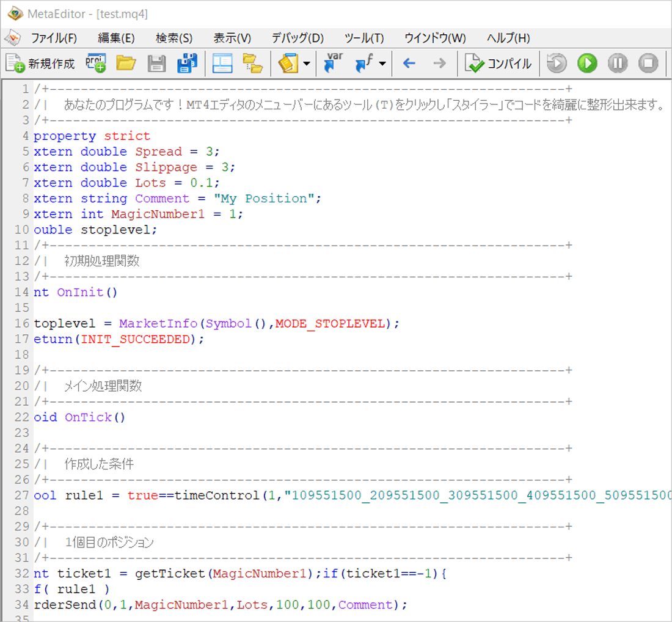The width and height of the screenshot is (672, 622).
Task: Open the MQL wizard book icon
Action: click(288, 64)
